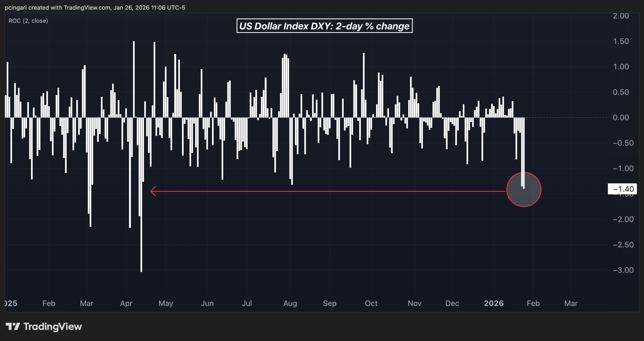Select the 'Sep' label on the time axis
This screenshot has height=341, width=644.
coord(330,304)
